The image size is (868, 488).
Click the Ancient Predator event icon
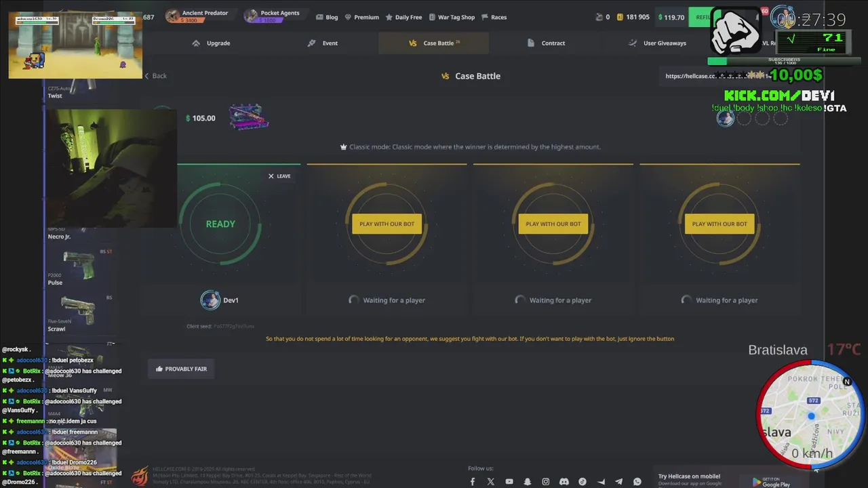click(x=173, y=16)
